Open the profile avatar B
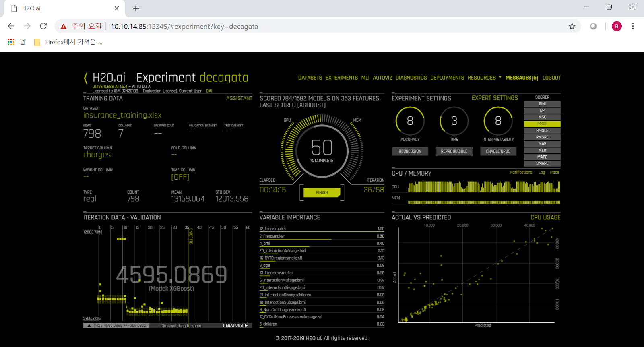The height and width of the screenshot is (347, 644). (x=617, y=26)
